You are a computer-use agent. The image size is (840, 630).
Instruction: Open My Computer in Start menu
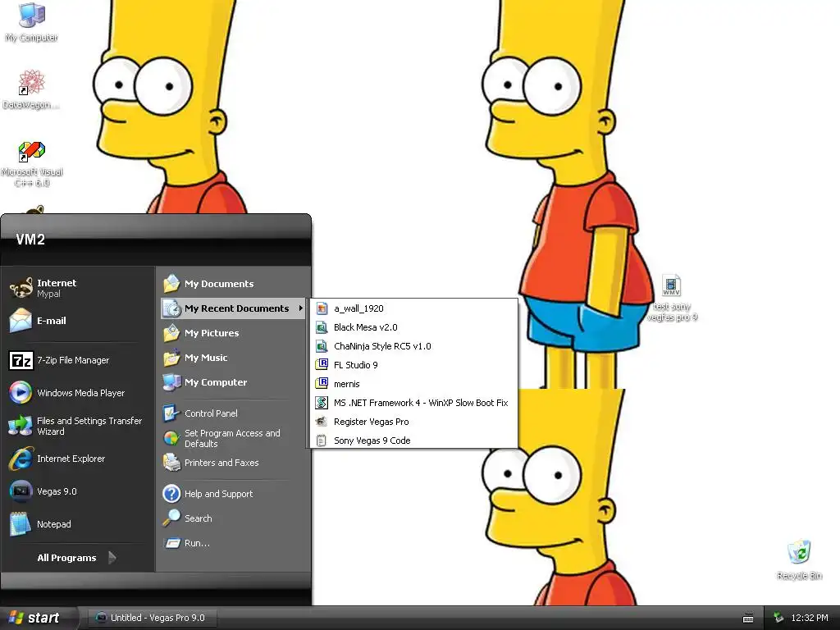click(233, 382)
